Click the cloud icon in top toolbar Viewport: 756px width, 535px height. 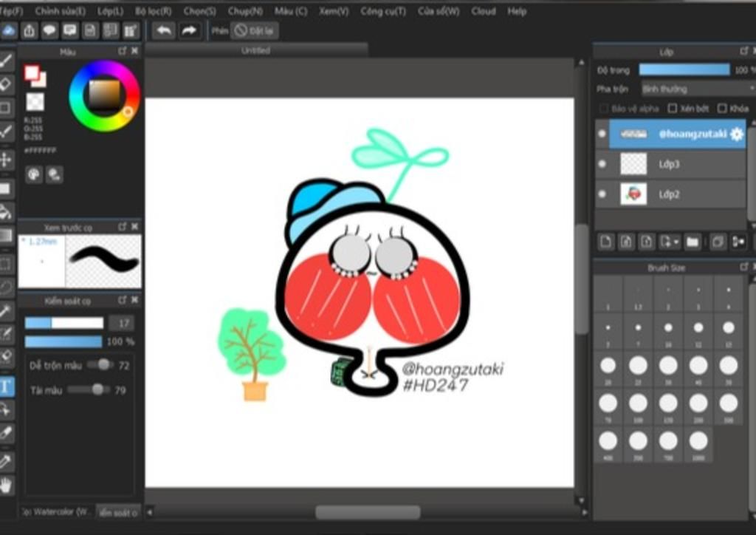pos(8,30)
